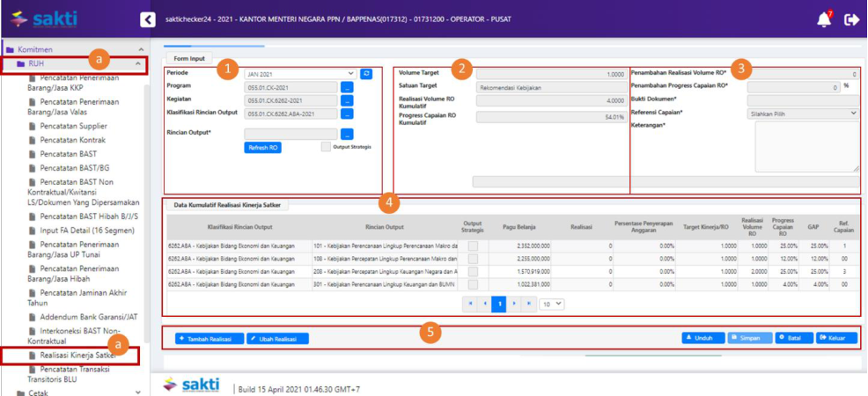Click the logout icon in header
The height and width of the screenshot is (396, 868).
(x=851, y=19)
